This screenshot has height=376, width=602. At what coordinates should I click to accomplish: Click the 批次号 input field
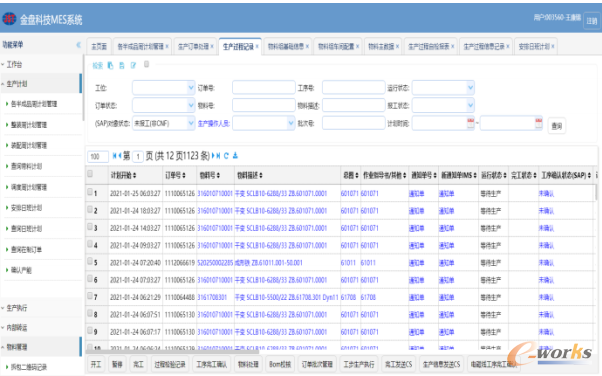(354, 123)
